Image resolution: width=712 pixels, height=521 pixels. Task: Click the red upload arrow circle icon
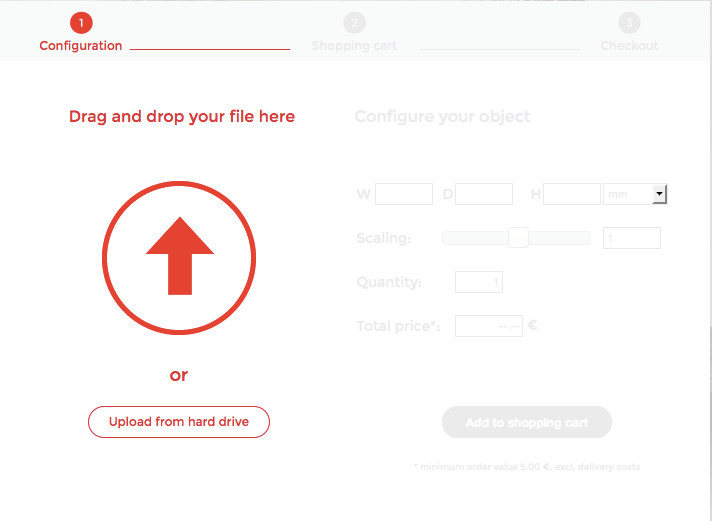tap(179, 258)
